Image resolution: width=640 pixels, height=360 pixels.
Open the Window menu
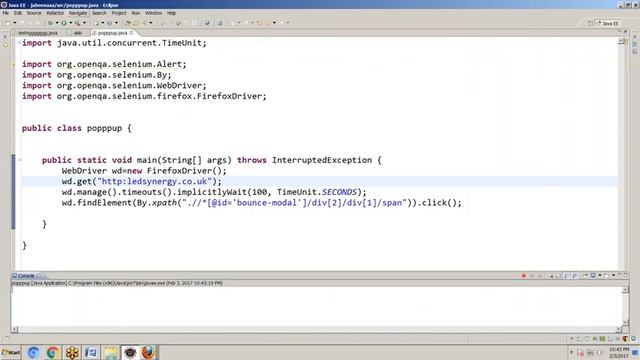coord(153,13)
